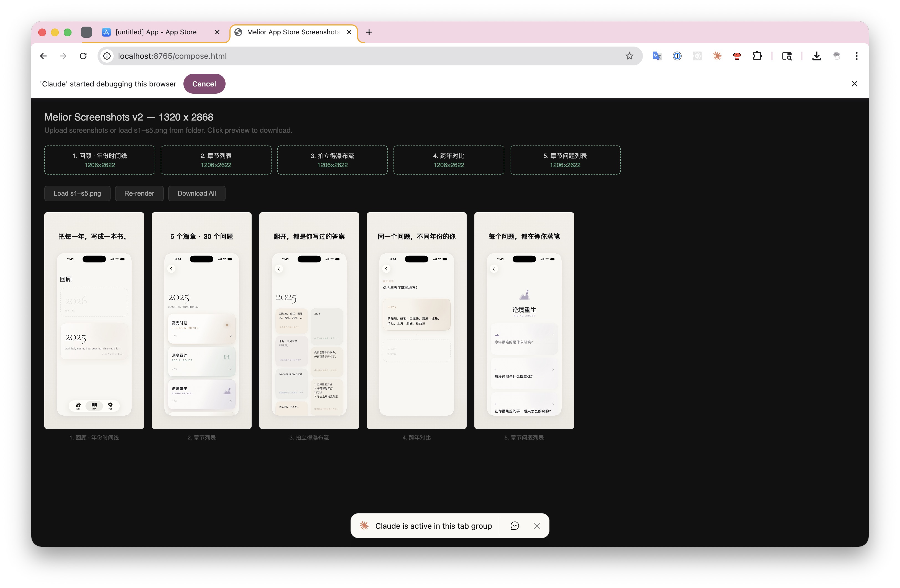Click Download All
Image resolution: width=900 pixels, height=588 pixels.
[196, 193]
